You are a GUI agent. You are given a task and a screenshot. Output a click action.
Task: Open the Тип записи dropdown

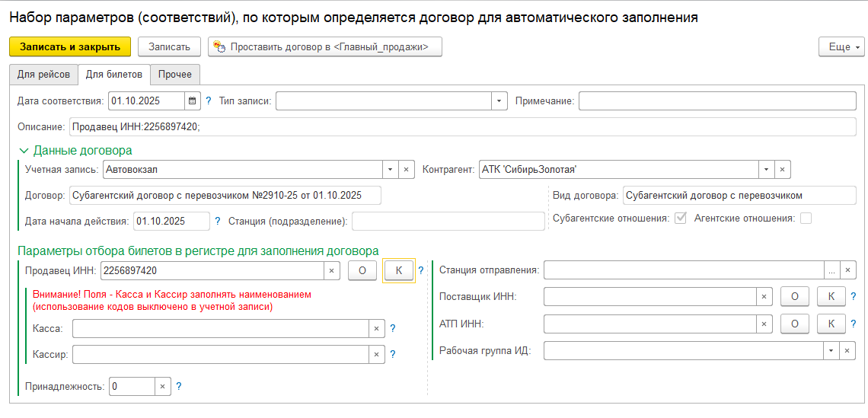pos(499,101)
